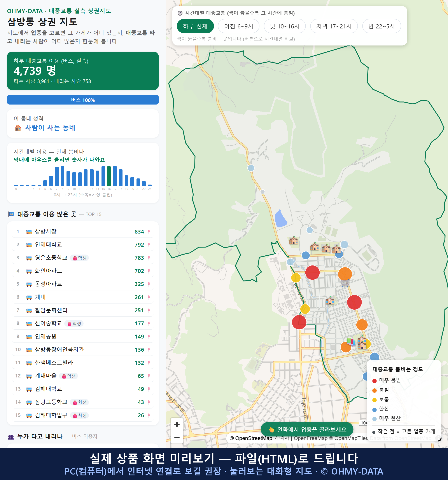448x480 pixels.
Task: Open the OpenFreeMap attribution link
Action: click(x=310, y=438)
